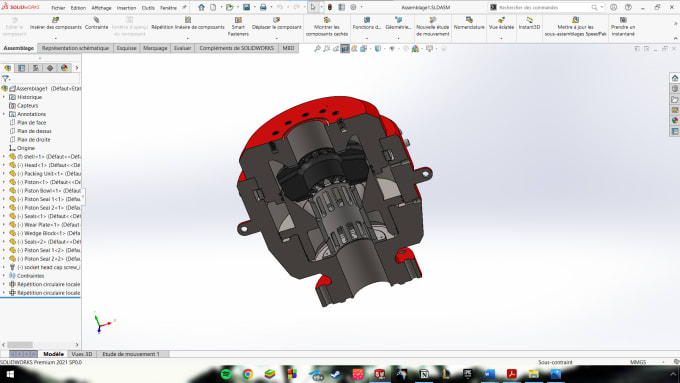Click the Save diskette icon

click(x=246, y=7)
